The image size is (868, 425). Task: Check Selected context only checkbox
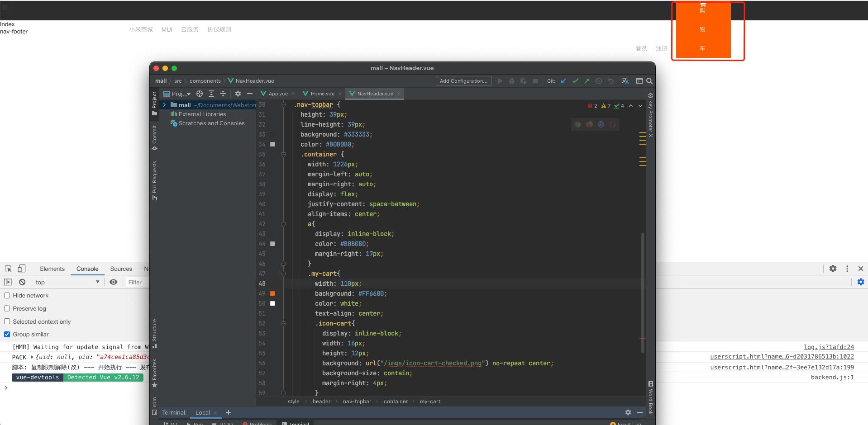pos(7,321)
